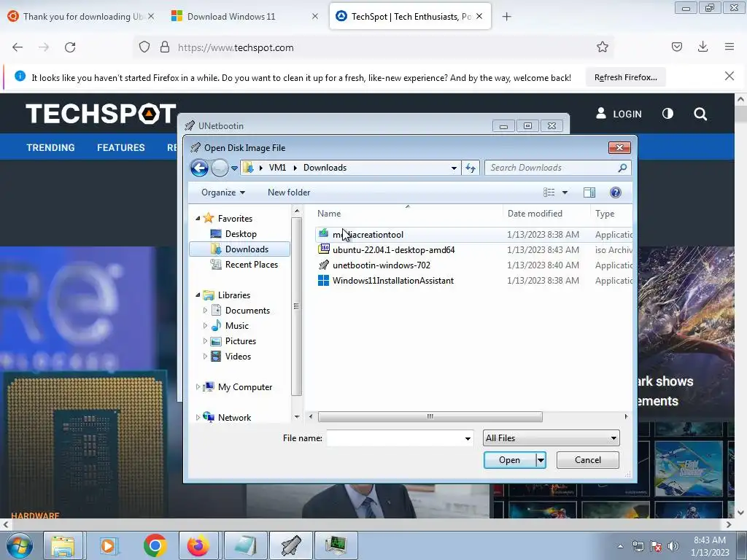Click the horizontal scrollbar in file list
The height and width of the screenshot is (560, 747).
point(430,416)
